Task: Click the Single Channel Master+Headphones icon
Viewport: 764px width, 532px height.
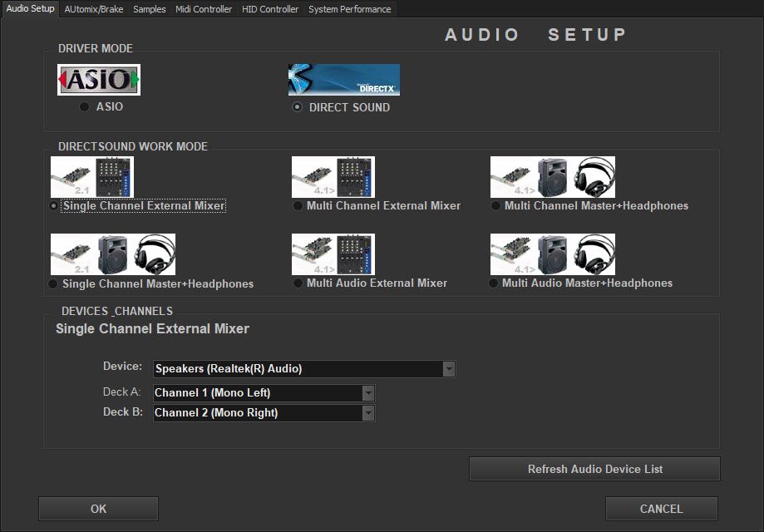Action: [x=112, y=254]
